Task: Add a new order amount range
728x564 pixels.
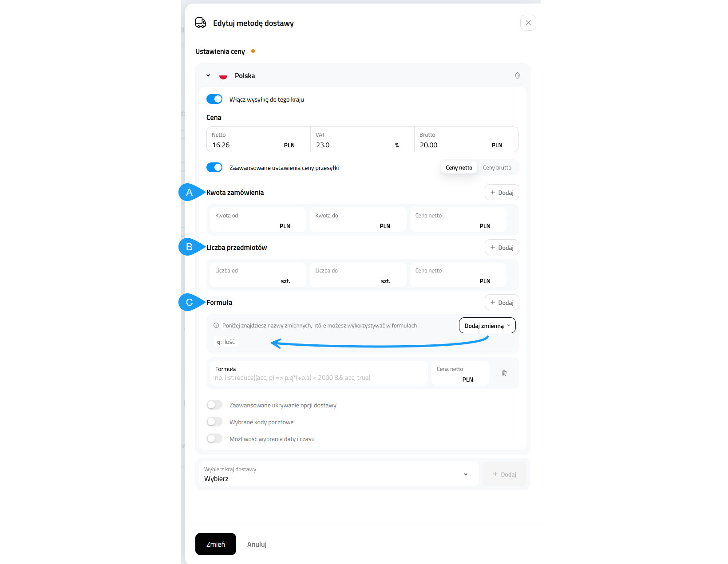Action: pyautogui.click(x=502, y=193)
